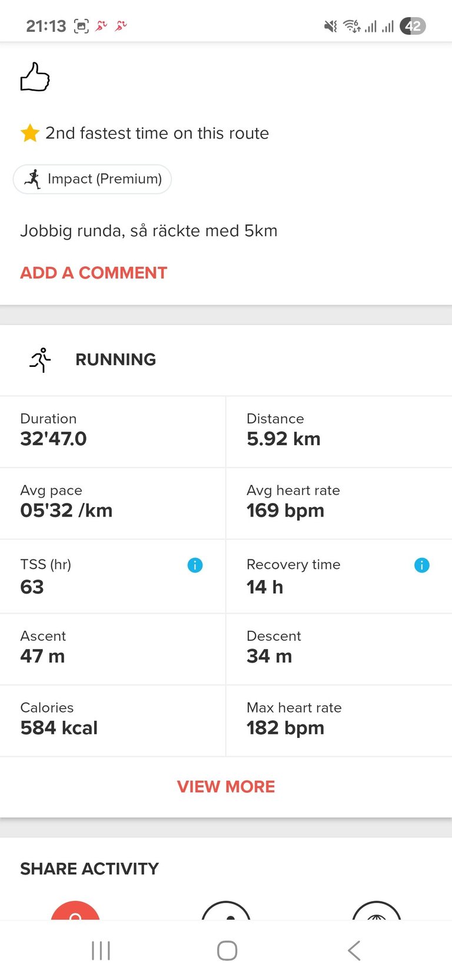Open the Impact (Premium) tag

point(92,179)
